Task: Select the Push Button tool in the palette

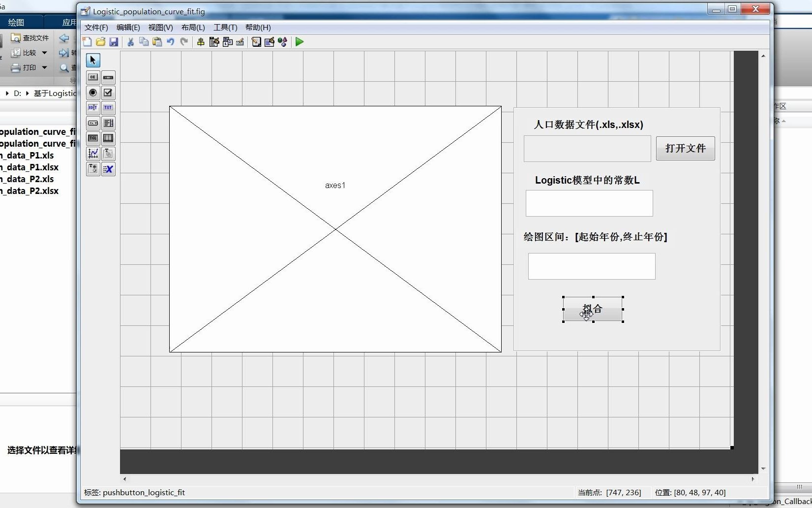Action: coord(92,77)
